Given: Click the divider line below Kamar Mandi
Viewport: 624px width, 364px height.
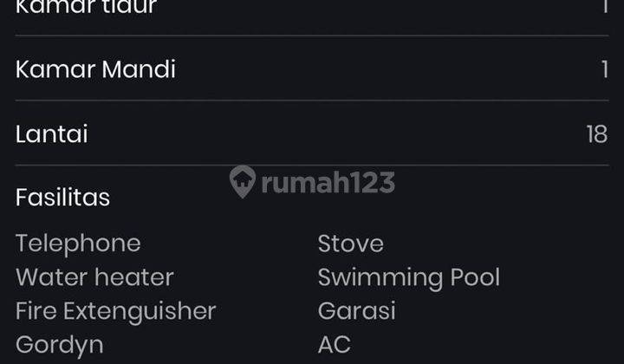Looking at the screenshot, I should [312, 101].
